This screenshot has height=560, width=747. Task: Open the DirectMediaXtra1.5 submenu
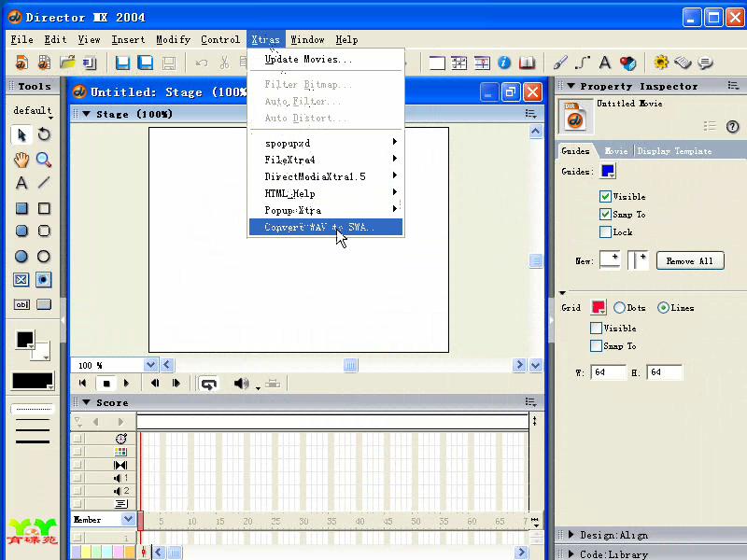326,176
